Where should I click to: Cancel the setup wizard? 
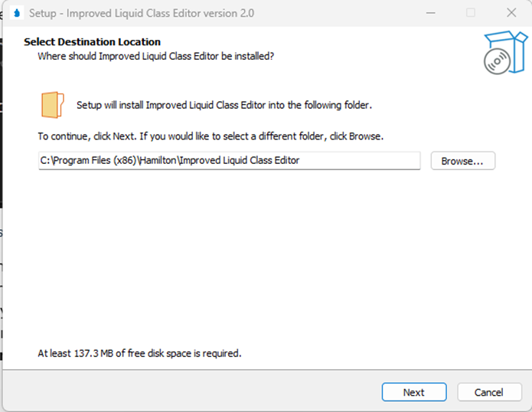point(489,392)
